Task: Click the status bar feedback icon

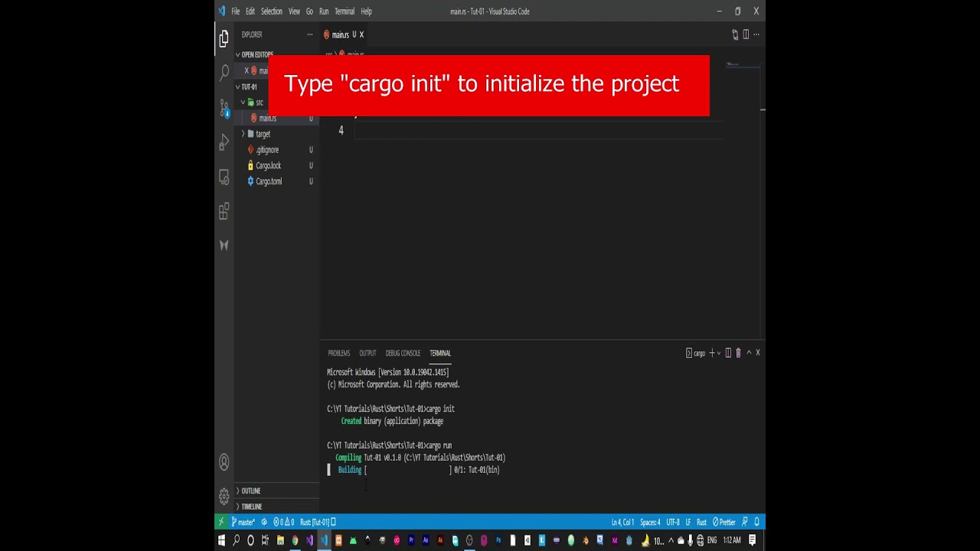Action: (x=744, y=522)
